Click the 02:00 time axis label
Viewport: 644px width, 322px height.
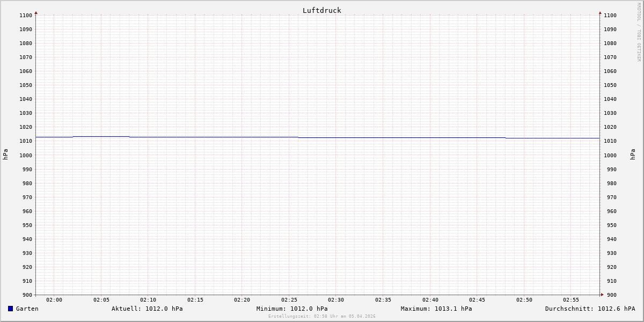(54, 299)
